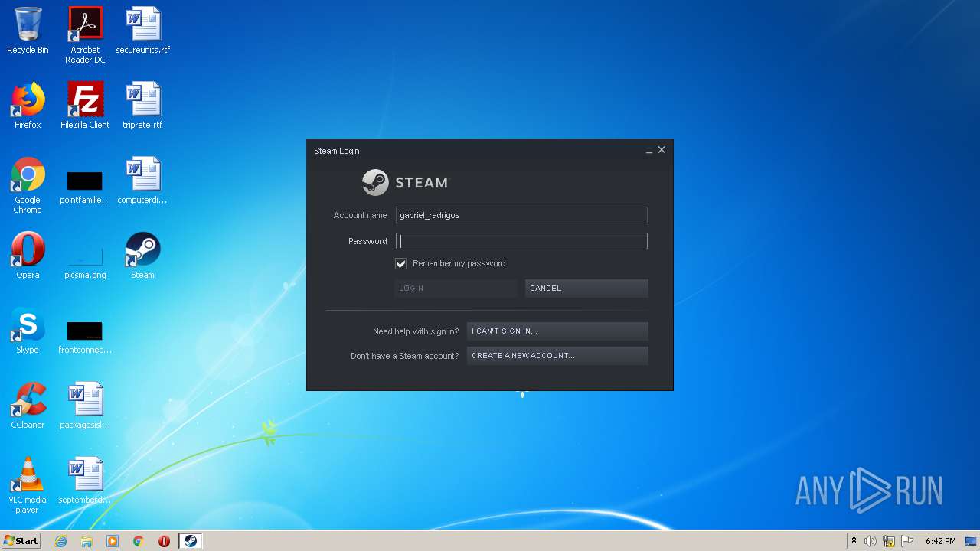Show hidden tray icons arrow
Viewport: 980px width, 551px height.
pos(854,541)
